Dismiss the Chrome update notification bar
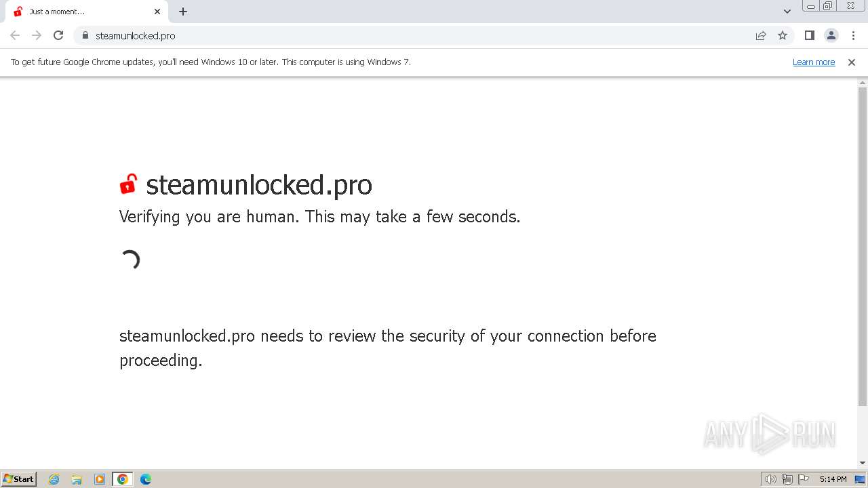This screenshot has height=488, width=868. coord(852,62)
